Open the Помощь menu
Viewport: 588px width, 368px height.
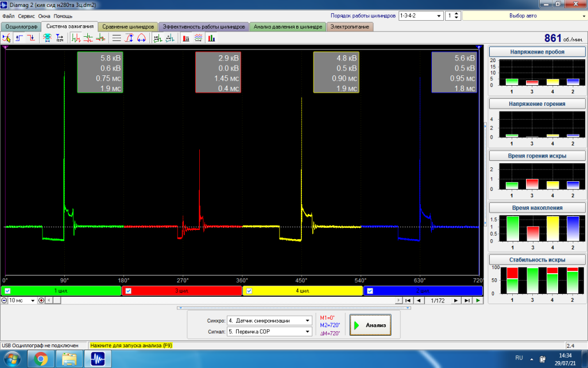63,16
